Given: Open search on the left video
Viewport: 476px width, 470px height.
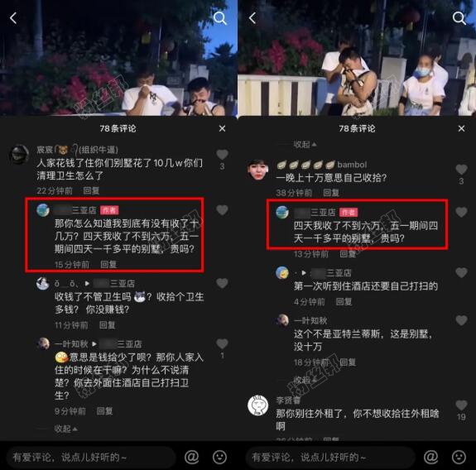Looking at the screenshot, I should 220,18.
